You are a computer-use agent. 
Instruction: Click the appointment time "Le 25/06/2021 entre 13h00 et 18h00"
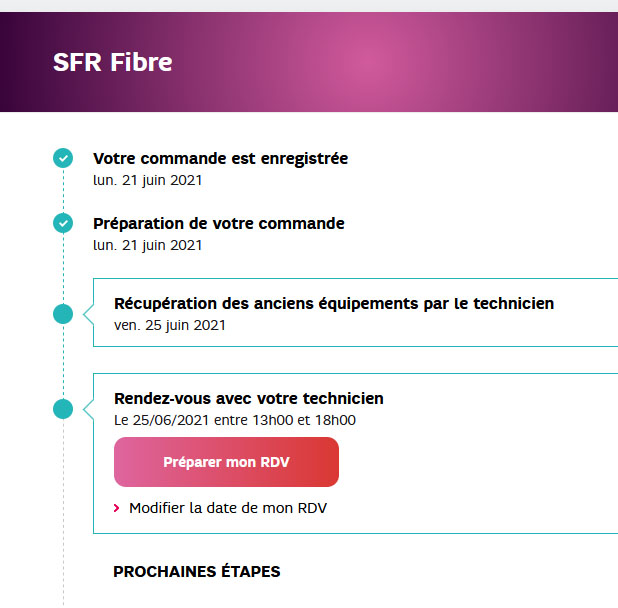(235, 420)
